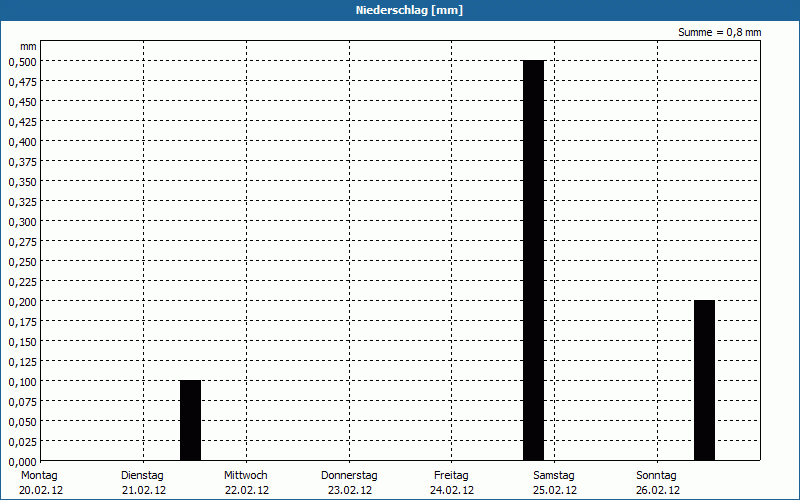Screen dimensions: 800x500
Task: Click the Niederschlag [mm] chart title
Action: [409, 10]
